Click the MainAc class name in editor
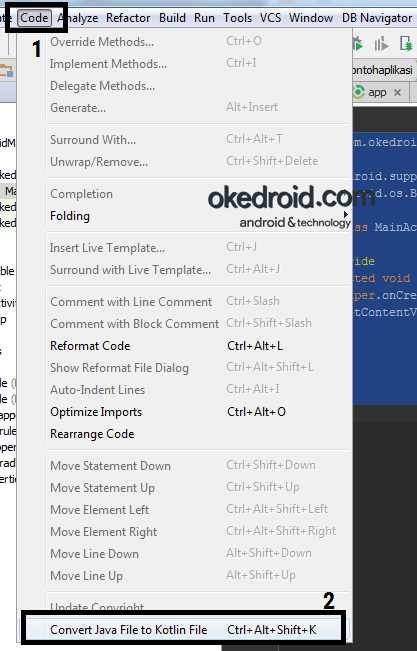417x651 pixels. point(395,227)
